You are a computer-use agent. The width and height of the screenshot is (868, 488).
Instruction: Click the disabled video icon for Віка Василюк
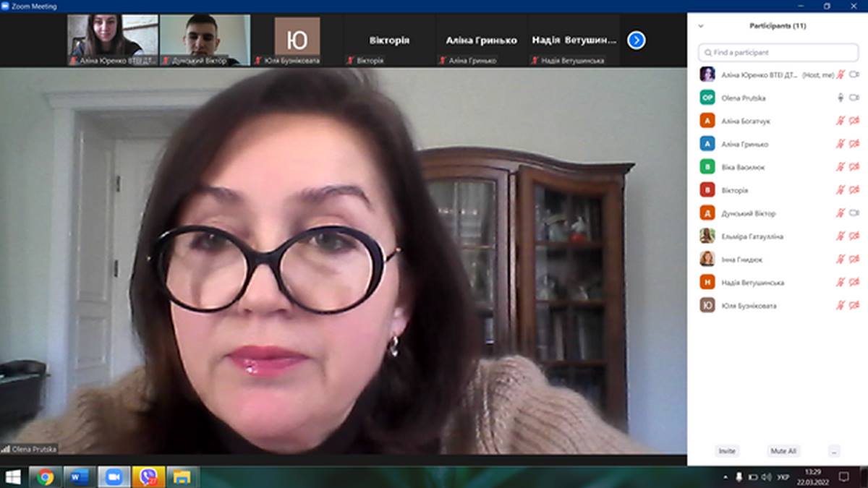(854, 167)
